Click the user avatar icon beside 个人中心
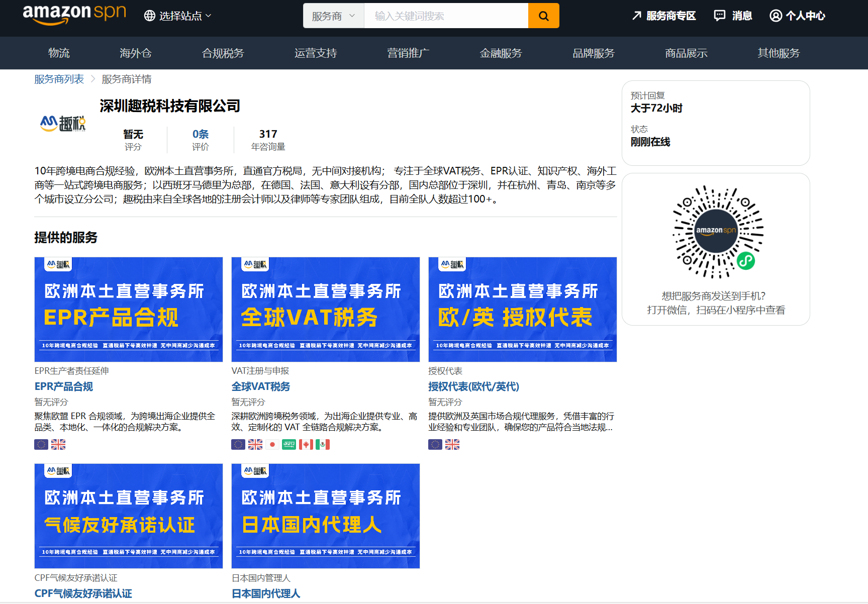The image size is (868, 604). pos(776,16)
